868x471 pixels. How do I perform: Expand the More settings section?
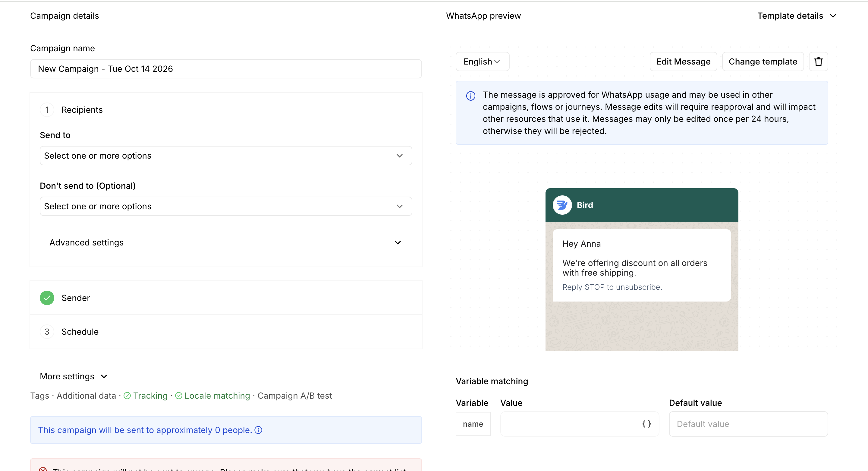74,376
